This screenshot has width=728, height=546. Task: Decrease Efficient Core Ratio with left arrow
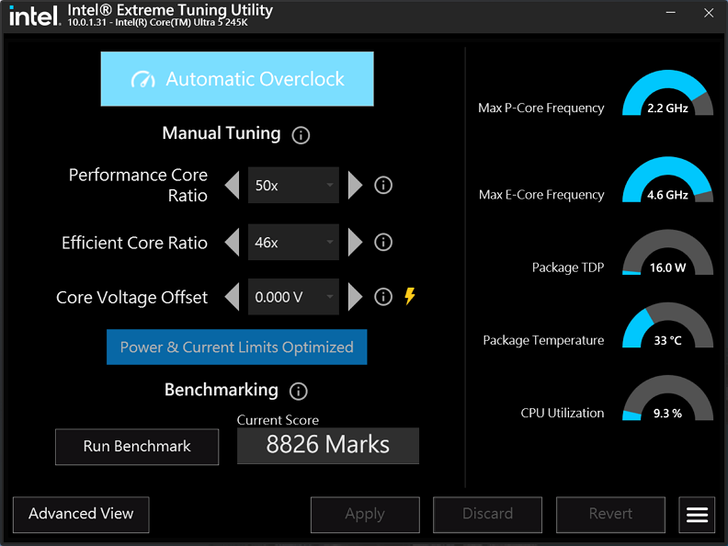coord(232,242)
